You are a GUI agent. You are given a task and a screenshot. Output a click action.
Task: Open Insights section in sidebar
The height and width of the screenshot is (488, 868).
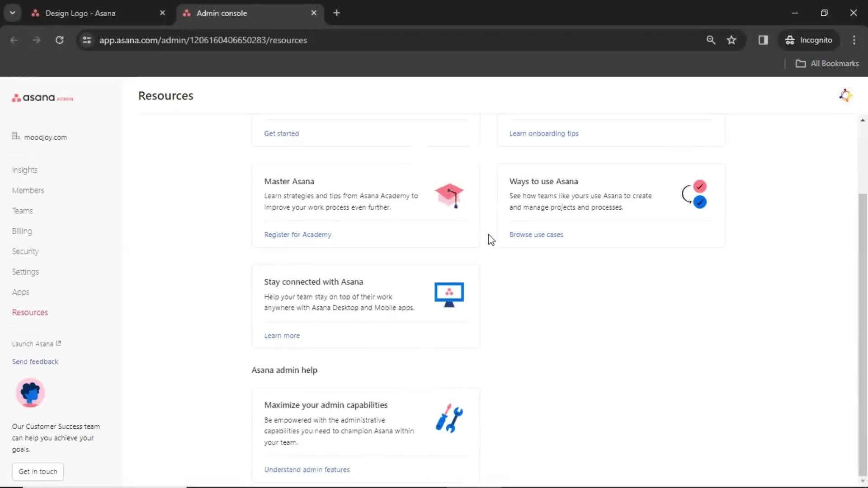point(24,170)
